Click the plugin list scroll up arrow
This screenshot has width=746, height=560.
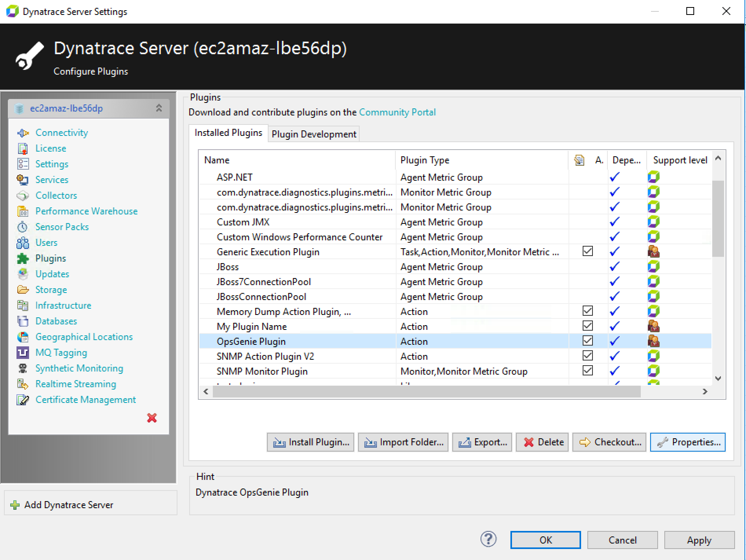(x=718, y=158)
